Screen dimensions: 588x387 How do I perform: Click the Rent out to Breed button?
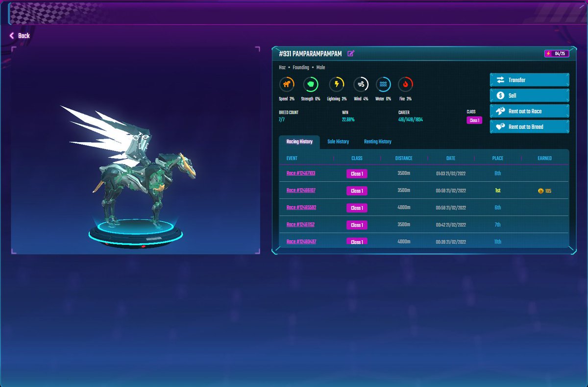click(530, 127)
